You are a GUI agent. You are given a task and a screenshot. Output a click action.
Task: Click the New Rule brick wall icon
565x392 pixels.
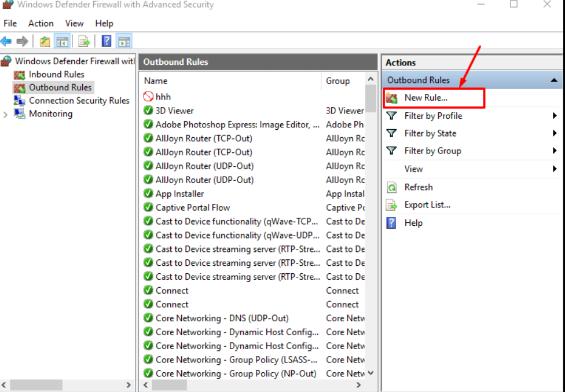(392, 98)
